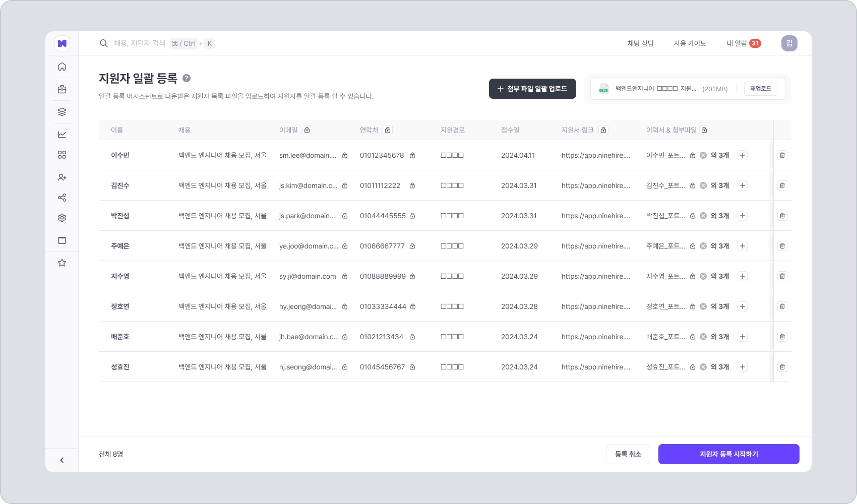
Task: Toggle lock on 지원서 링크 column header
Action: tap(603, 130)
